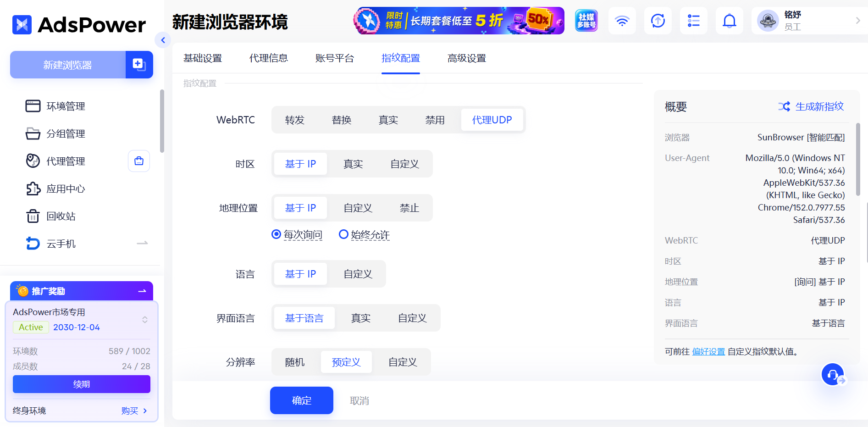
Task: Open 应用中心 in the sidebar
Action: pyautogui.click(x=66, y=189)
